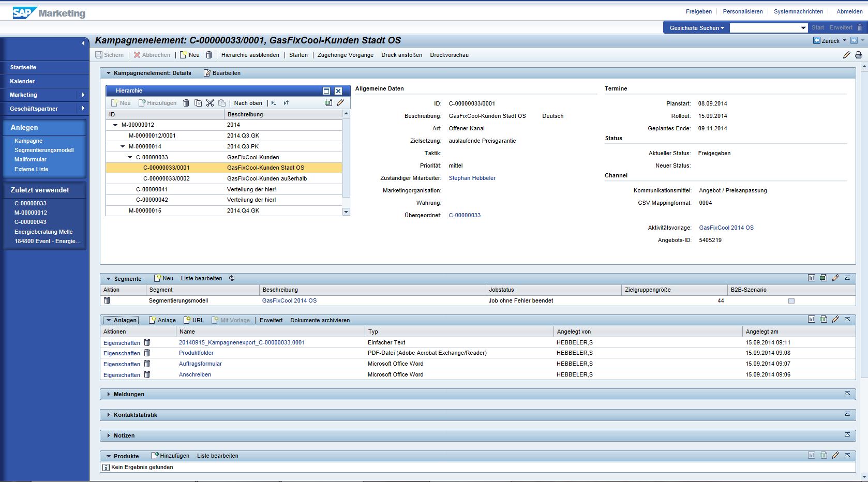Click the copy icon in Hierarchie toolbar

pyautogui.click(x=198, y=103)
